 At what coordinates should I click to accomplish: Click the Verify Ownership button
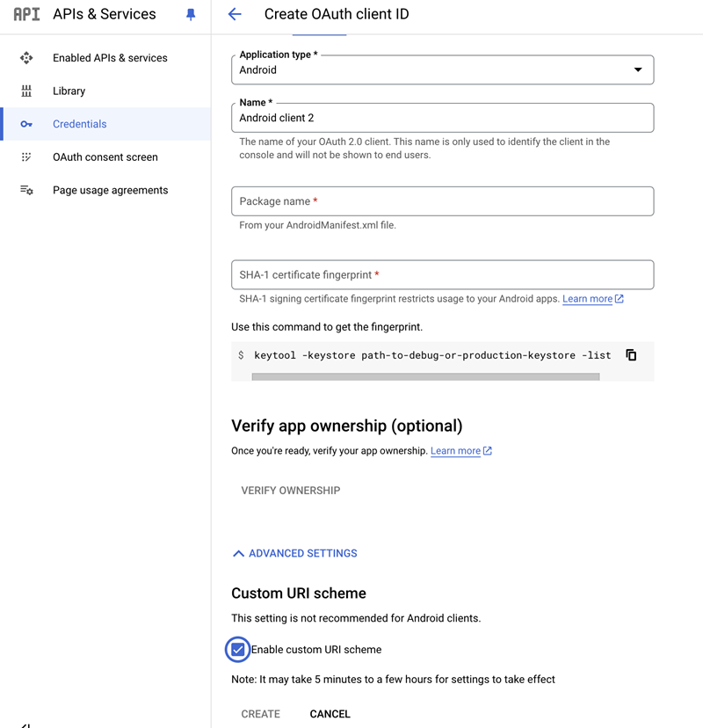click(x=291, y=491)
